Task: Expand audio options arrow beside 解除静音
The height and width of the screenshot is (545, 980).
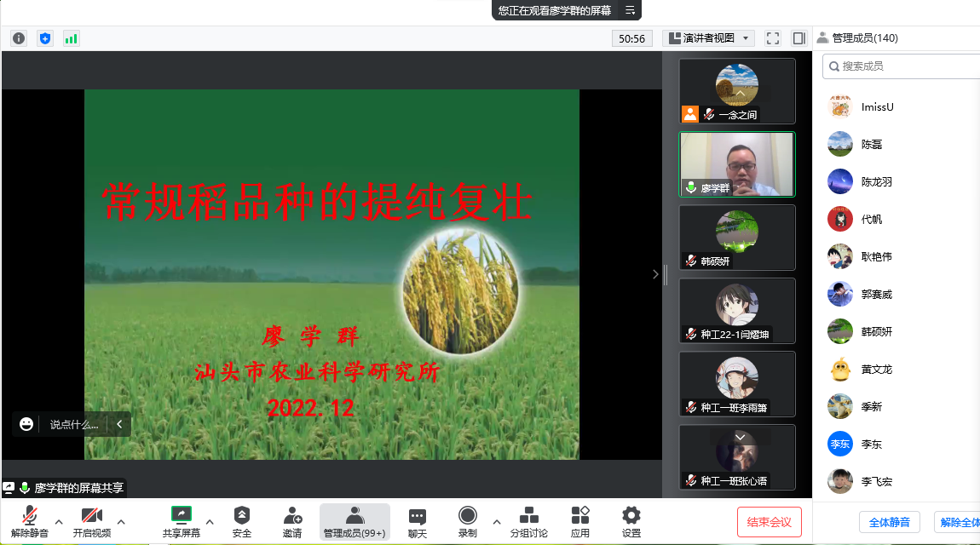Action: [x=59, y=521]
